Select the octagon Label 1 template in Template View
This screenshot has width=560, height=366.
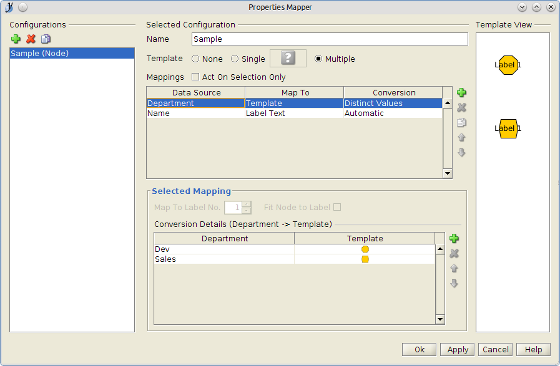coord(508,65)
